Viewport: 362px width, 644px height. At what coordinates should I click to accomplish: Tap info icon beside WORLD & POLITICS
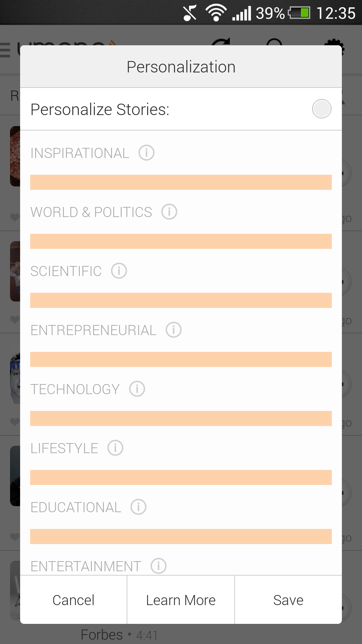point(169,212)
